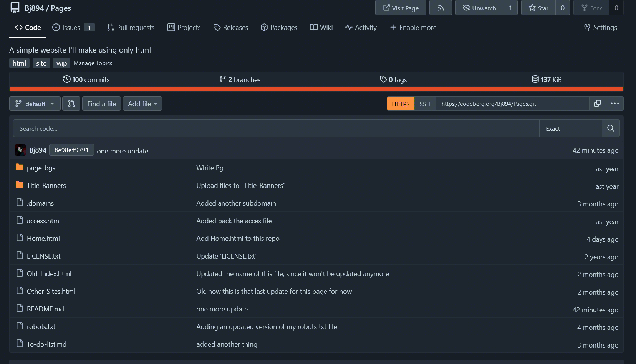Open the RSS feed icon
The image size is (636, 364).
[x=441, y=8]
